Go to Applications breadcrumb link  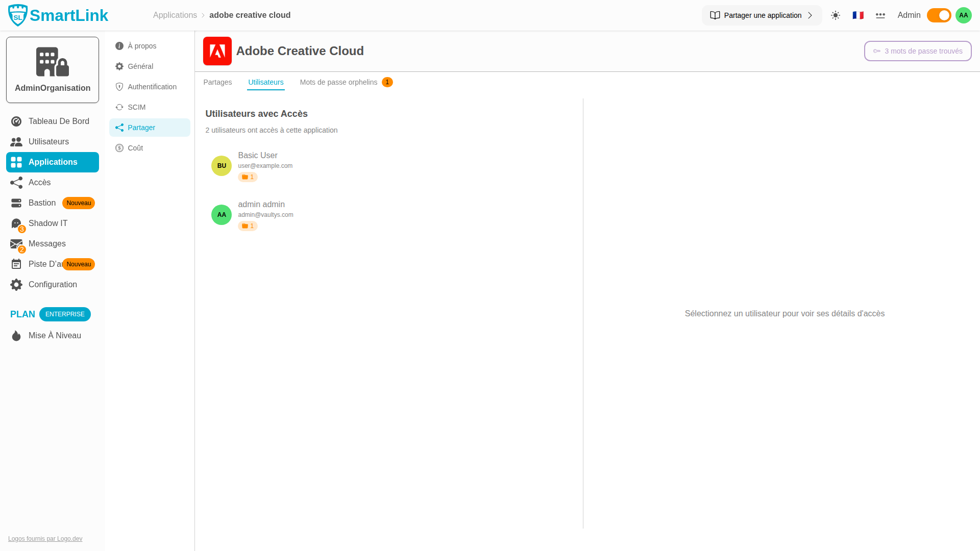(x=175, y=15)
